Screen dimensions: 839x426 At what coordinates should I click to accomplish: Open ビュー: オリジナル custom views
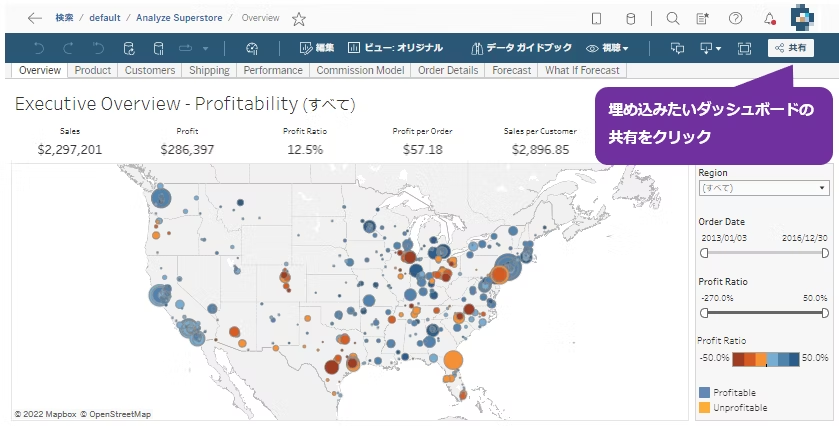395,48
